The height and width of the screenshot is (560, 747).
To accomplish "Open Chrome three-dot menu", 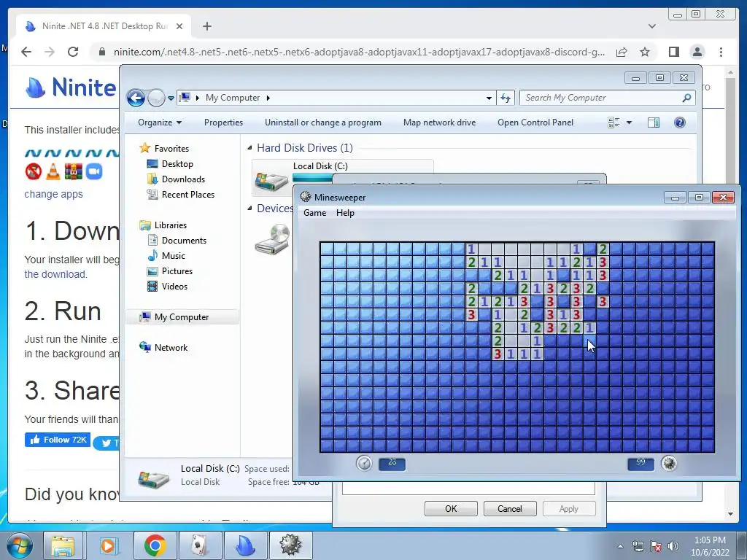I will click(x=721, y=52).
